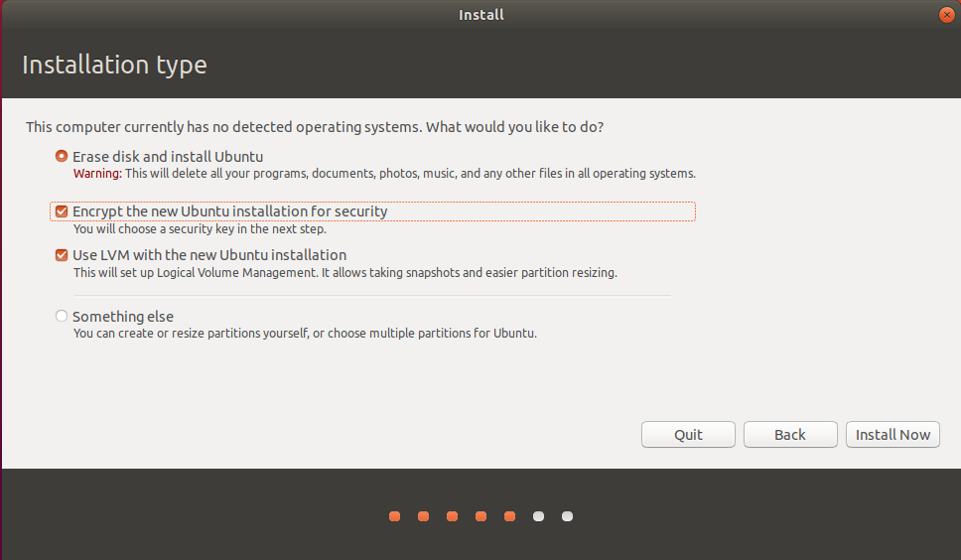
Task: Click the 'no detected operating systems' question text
Action: pos(315,127)
